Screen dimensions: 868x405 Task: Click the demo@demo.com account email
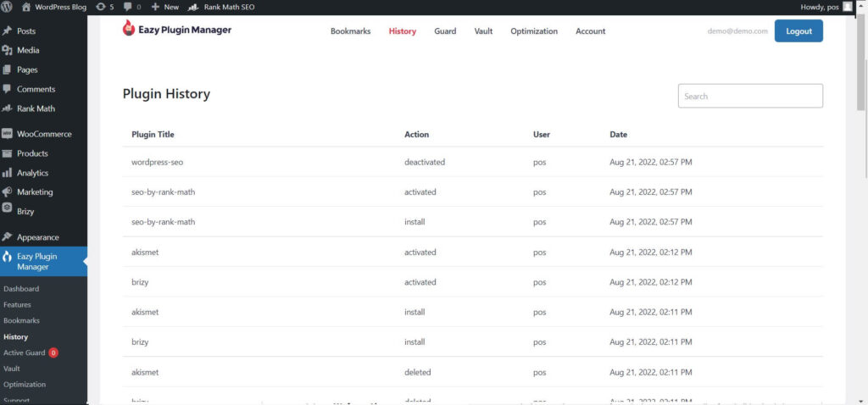tap(737, 31)
